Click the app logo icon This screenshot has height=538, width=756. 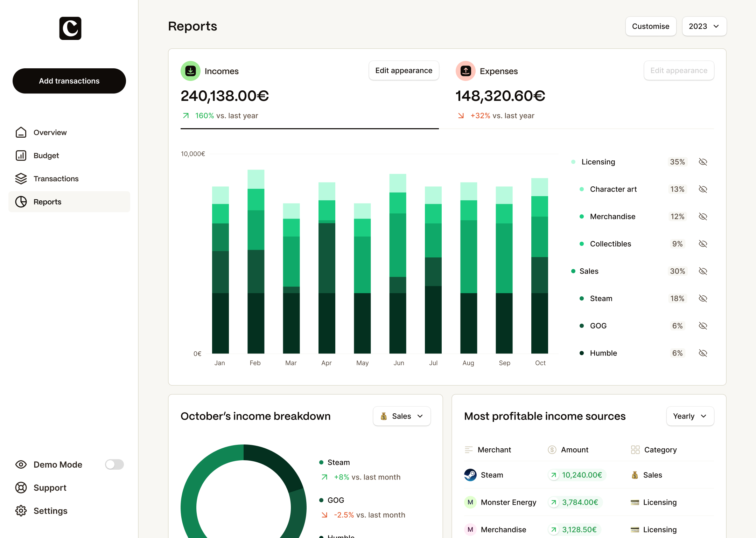click(70, 28)
